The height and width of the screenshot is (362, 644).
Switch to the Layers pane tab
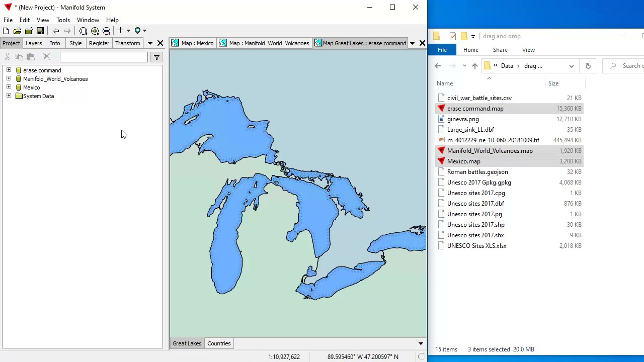point(34,43)
